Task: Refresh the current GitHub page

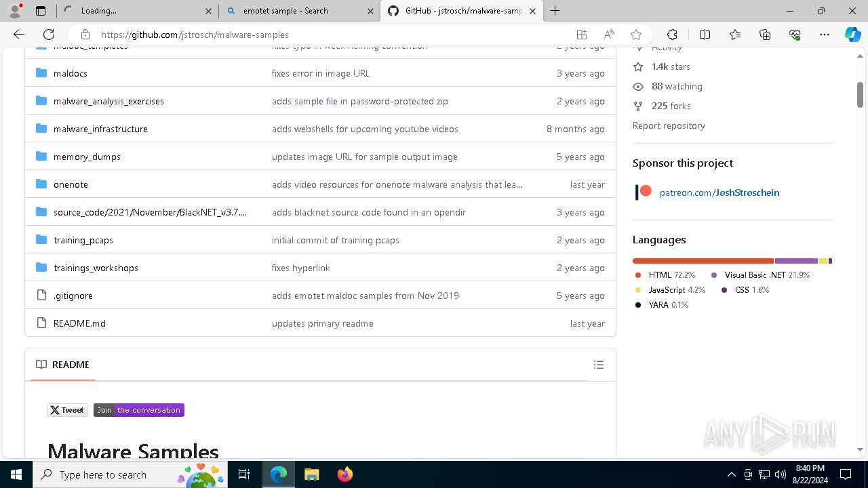Action: click(49, 35)
